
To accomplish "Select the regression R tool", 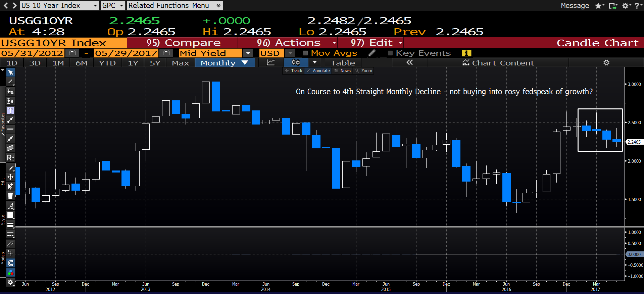I will click(10, 157).
